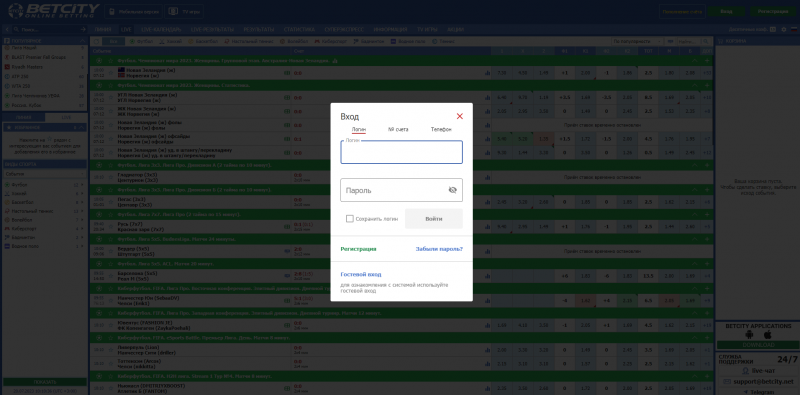Click the Все filter button
The width and height of the screenshot is (800, 395).
pyautogui.click(x=113, y=41)
